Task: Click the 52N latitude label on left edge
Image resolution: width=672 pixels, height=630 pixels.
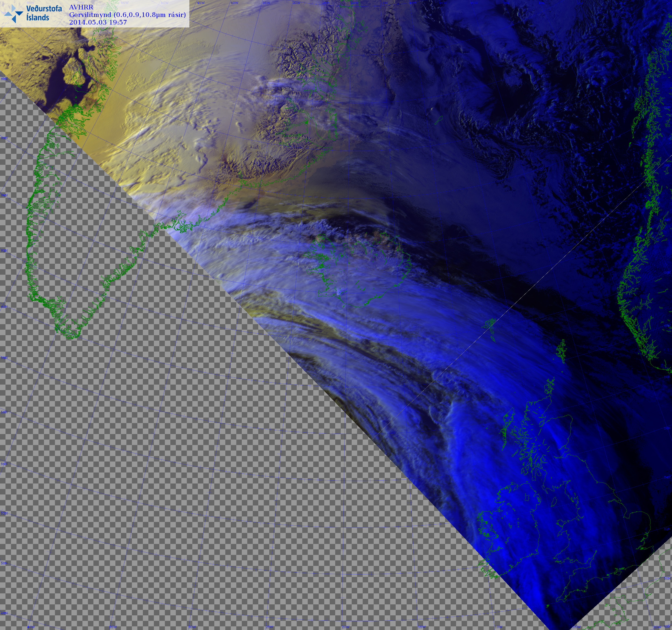Action: 4,513
